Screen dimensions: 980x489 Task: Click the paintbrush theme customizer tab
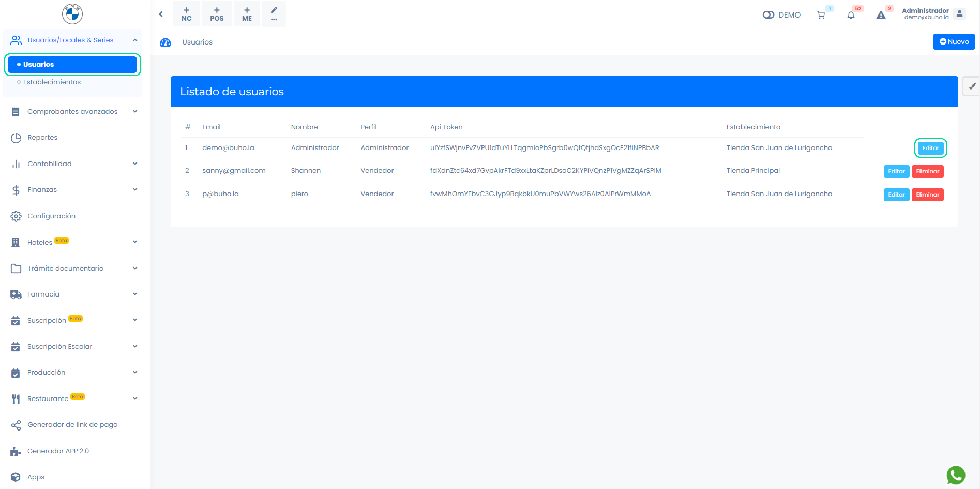tap(972, 86)
